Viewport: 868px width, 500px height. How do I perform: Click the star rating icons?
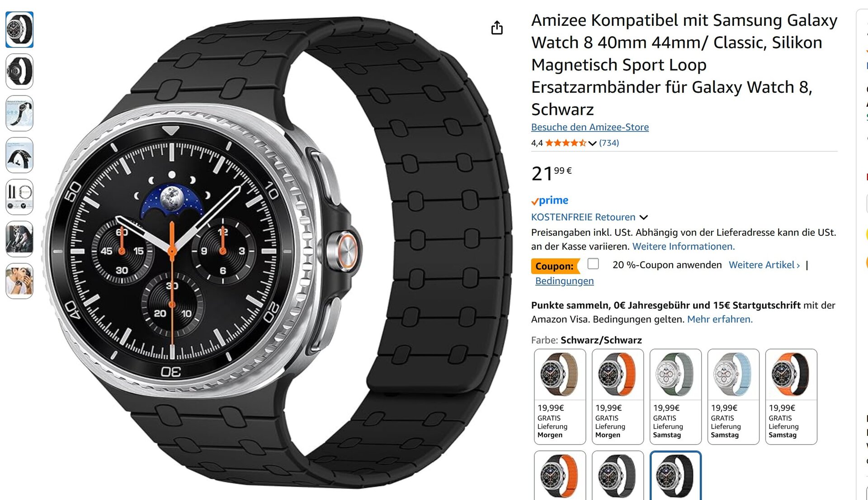click(x=566, y=143)
